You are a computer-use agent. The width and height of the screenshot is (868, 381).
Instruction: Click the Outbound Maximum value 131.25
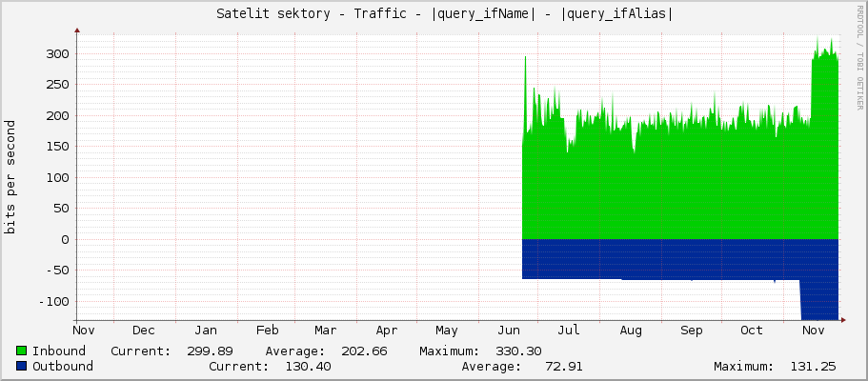point(813,367)
